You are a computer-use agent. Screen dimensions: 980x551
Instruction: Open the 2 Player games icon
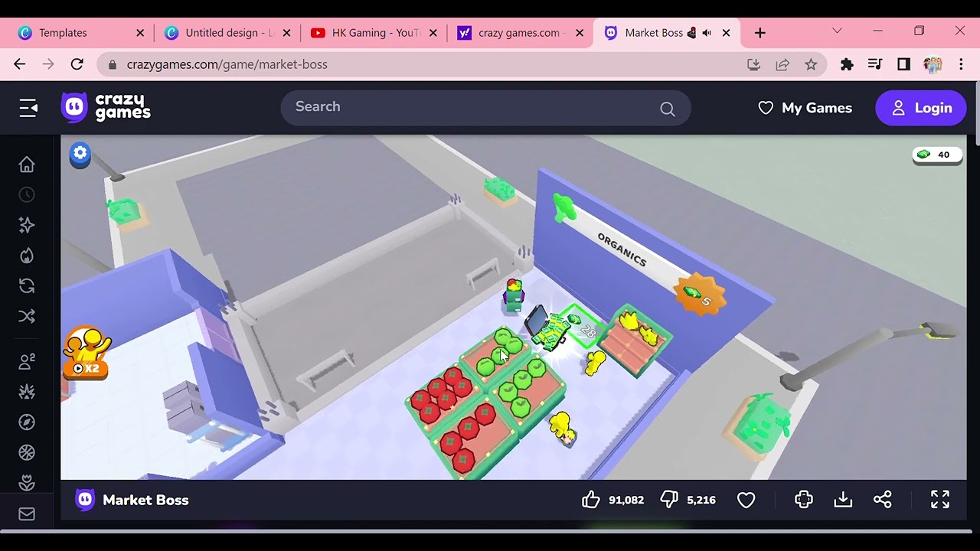pos(27,362)
